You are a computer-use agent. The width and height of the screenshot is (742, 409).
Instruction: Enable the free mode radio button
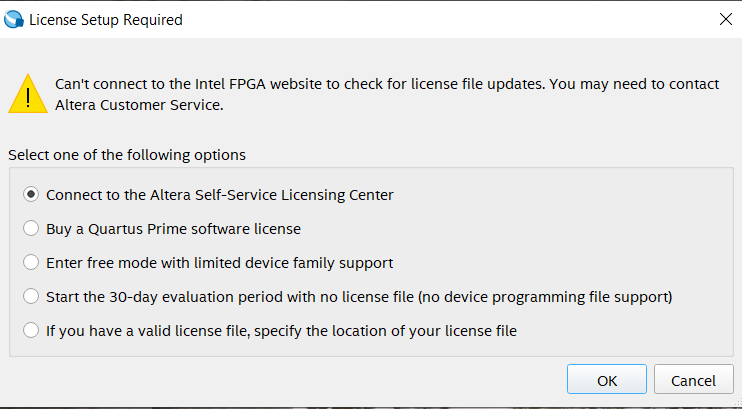[32, 263]
